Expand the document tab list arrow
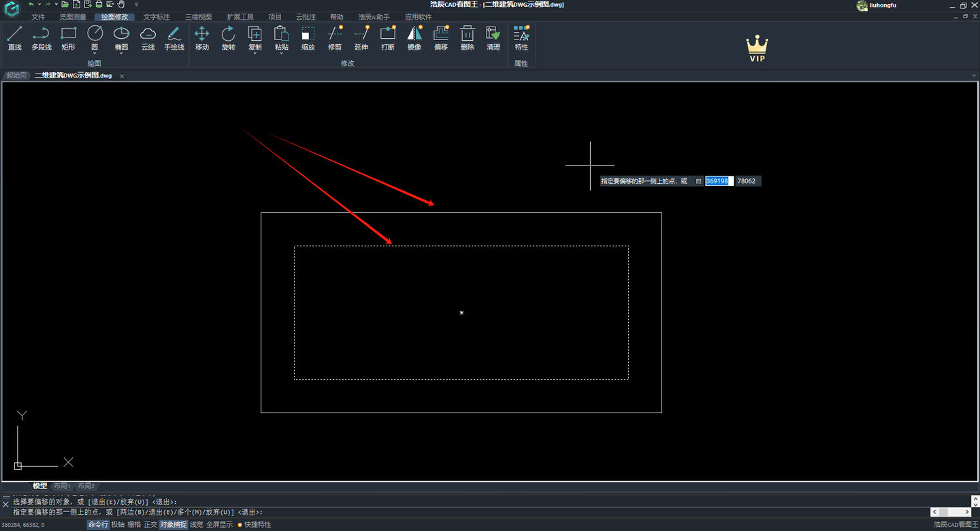The image size is (980, 531). 975,76
